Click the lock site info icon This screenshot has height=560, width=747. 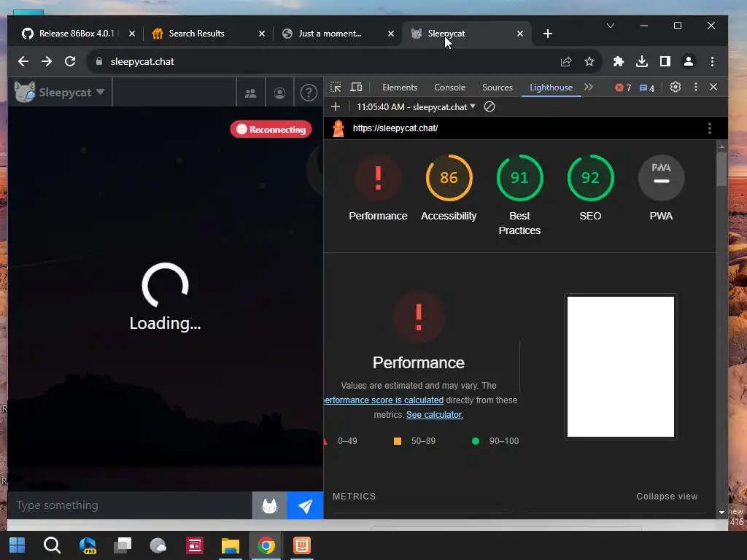99,61
